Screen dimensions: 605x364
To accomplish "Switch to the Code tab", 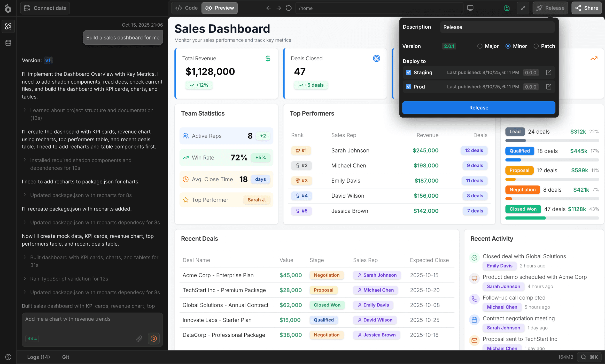I will pos(187,8).
